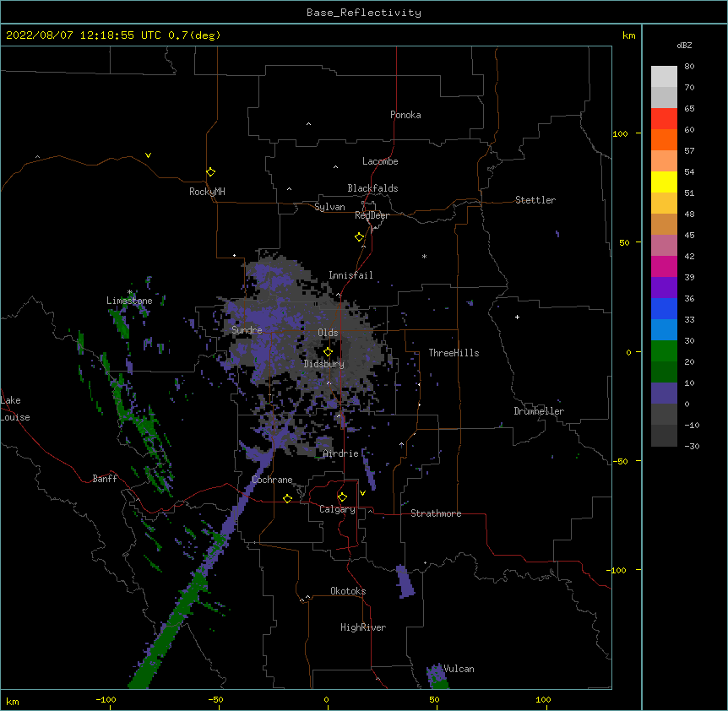Screen dimensions: 728x711
Task: Click the Vulcan label
Action: [459, 669]
